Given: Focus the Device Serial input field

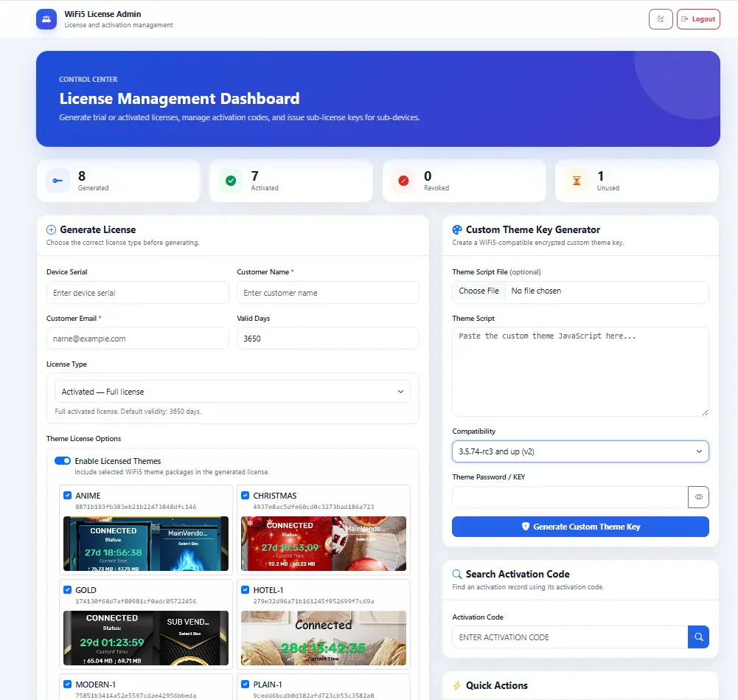Looking at the screenshot, I should tap(137, 293).
